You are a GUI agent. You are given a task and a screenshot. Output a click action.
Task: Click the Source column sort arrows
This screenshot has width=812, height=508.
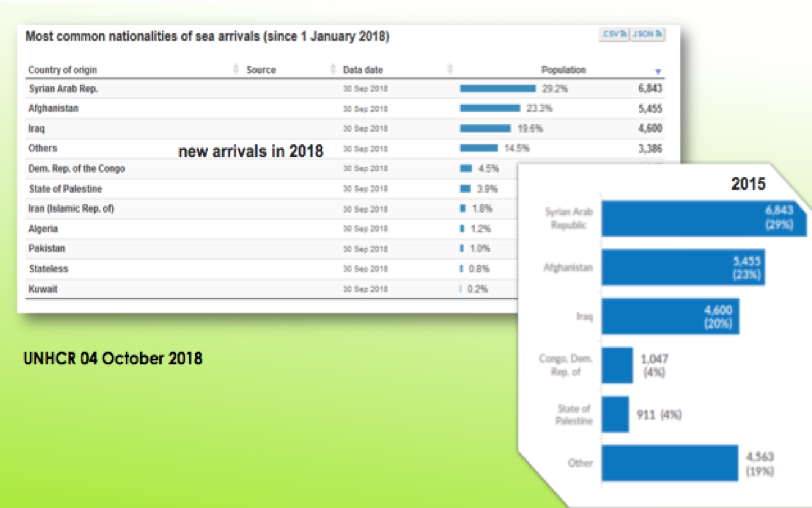point(333,69)
